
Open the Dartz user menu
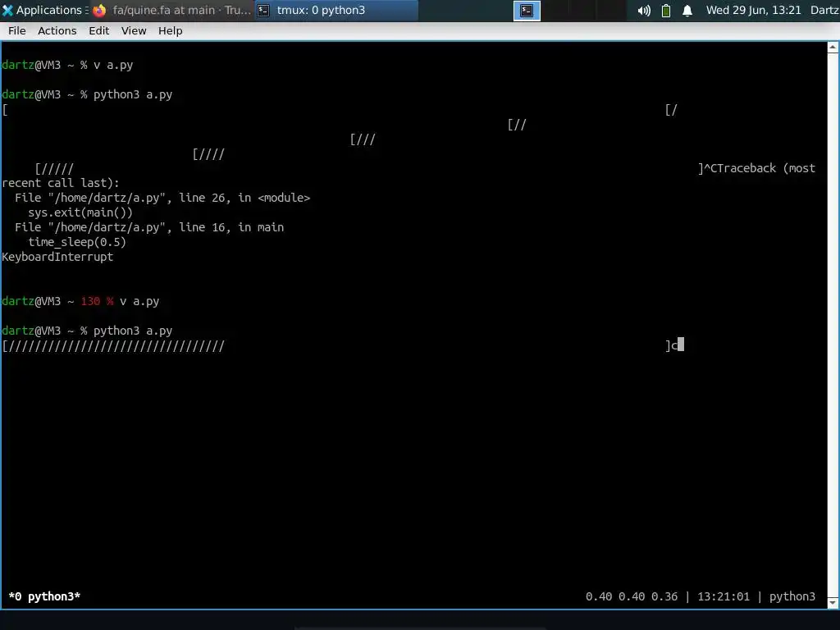(x=824, y=10)
